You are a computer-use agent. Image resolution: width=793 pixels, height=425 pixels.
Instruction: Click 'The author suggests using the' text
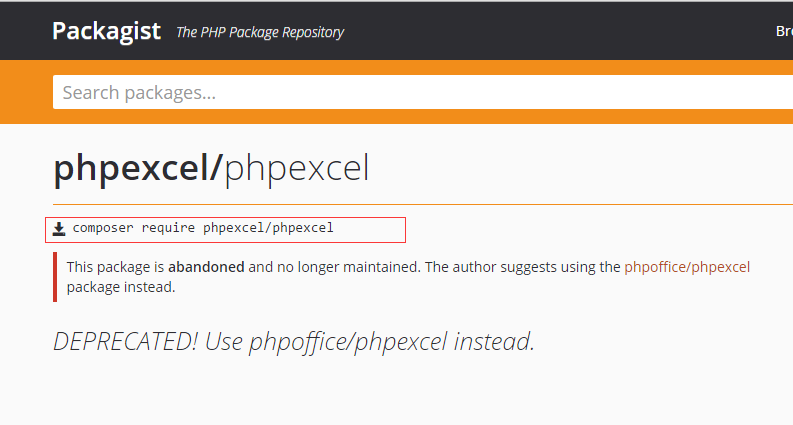[x=522, y=267]
